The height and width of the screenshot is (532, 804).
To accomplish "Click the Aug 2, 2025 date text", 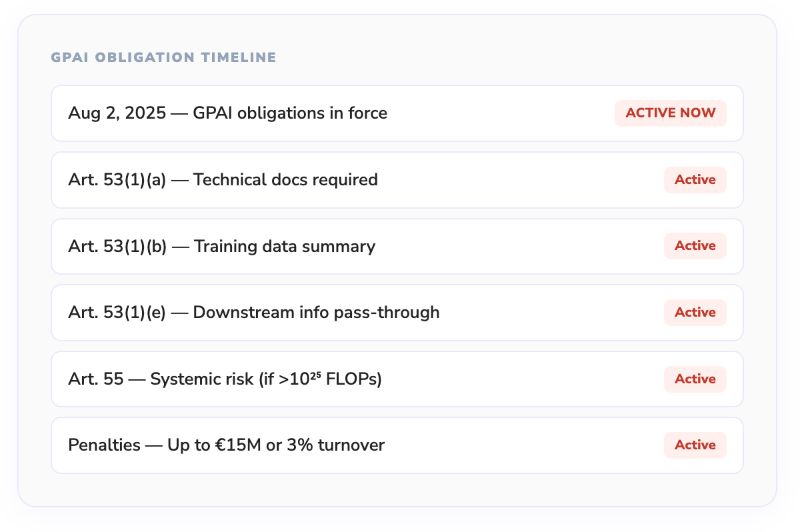I will pos(117,113).
